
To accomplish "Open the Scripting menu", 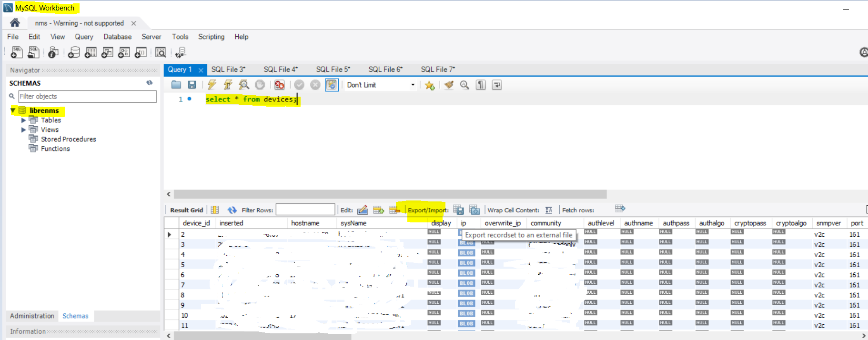I will [x=211, y=37].
